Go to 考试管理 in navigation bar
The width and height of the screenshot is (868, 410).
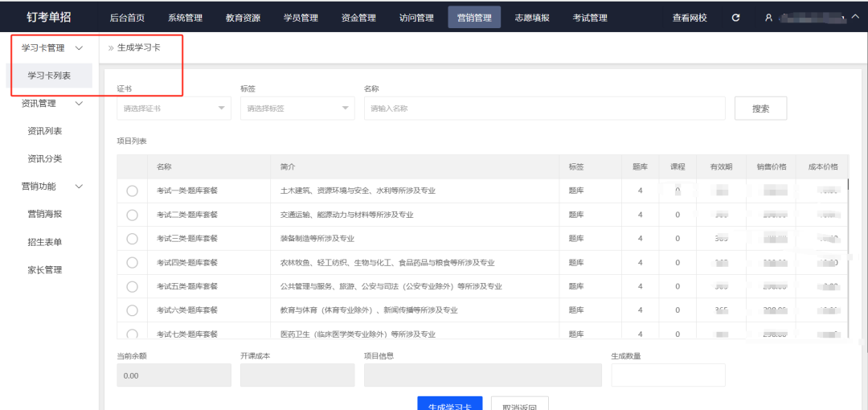[590, 18]
